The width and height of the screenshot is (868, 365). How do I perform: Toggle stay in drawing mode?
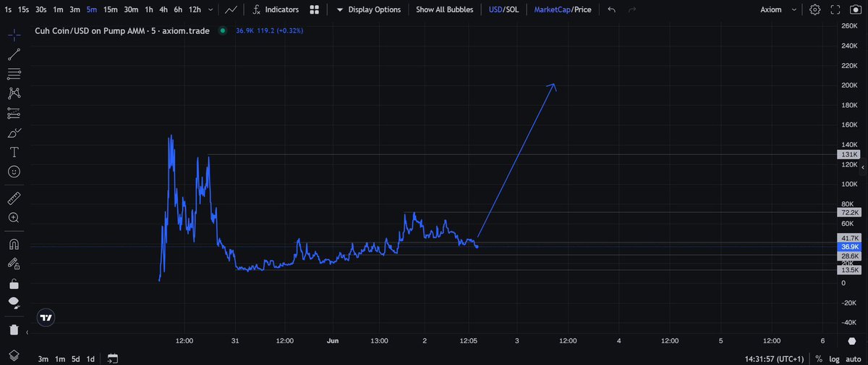[x=14, y=264]
